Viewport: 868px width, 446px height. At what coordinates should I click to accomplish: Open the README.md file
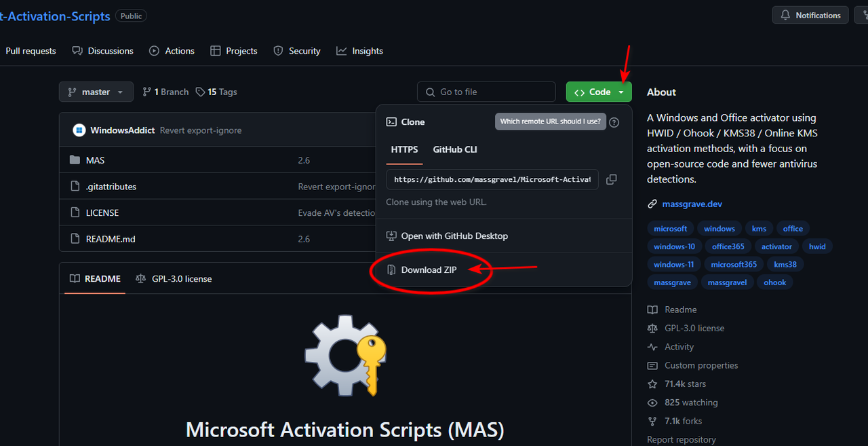click(111, 239)
